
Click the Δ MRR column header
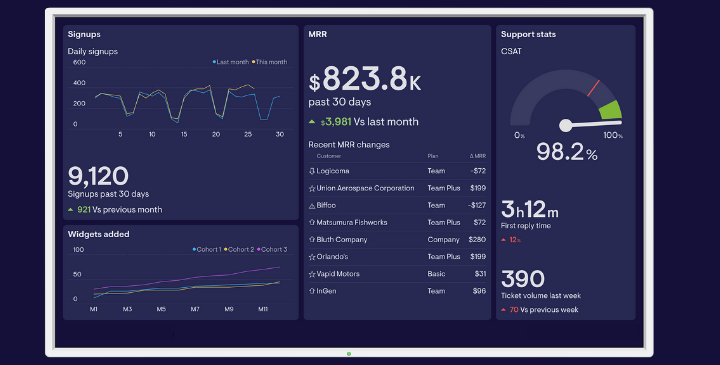pos(478,156)
